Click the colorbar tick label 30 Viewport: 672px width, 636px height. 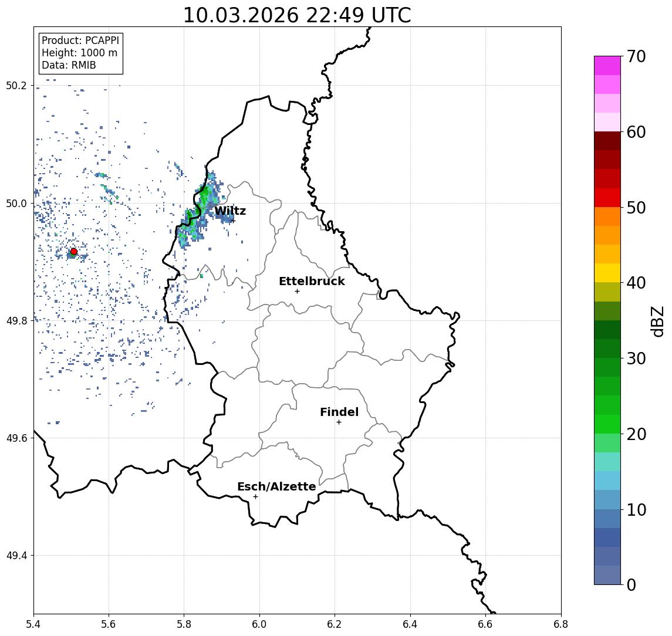click(x=636, y=358)
